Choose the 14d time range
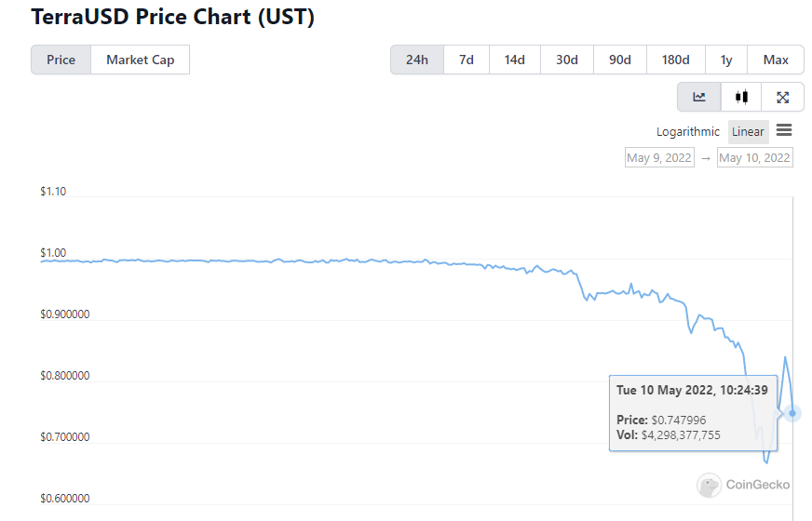Image resolution: width=812 pixels, height=521 pixels. coord(515,60)
